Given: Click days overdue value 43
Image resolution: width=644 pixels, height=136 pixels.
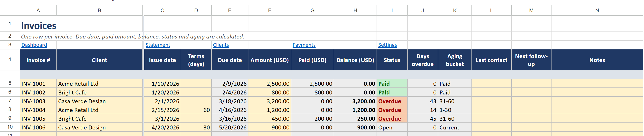Looking at the screenshot, I should point(423,101).
